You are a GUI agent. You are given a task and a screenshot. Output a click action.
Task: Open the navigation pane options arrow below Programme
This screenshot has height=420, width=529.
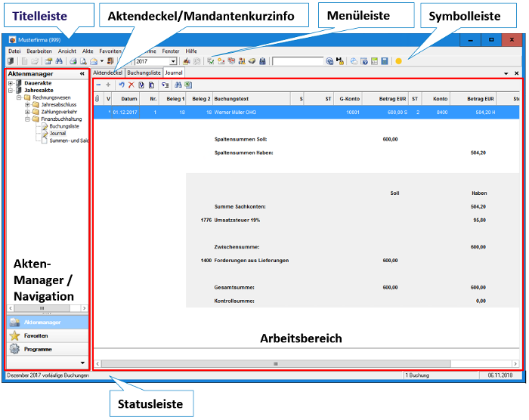tap(82, 363)
